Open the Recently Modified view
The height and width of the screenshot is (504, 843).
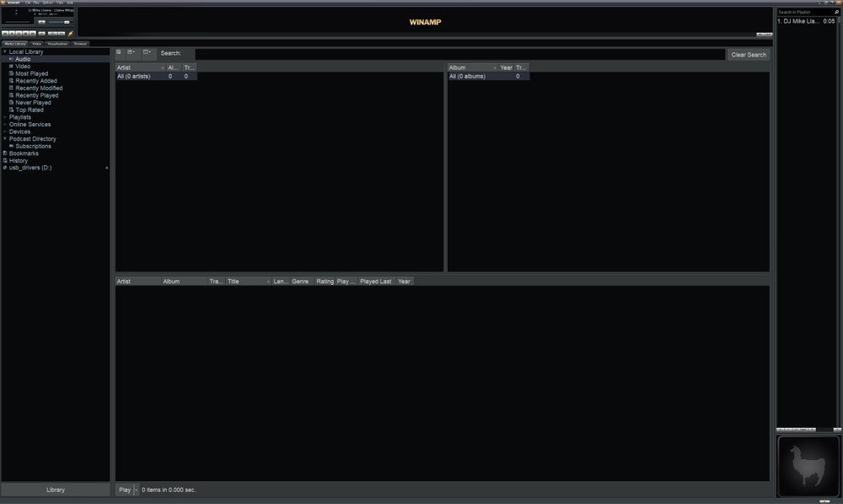click(39, 88)
